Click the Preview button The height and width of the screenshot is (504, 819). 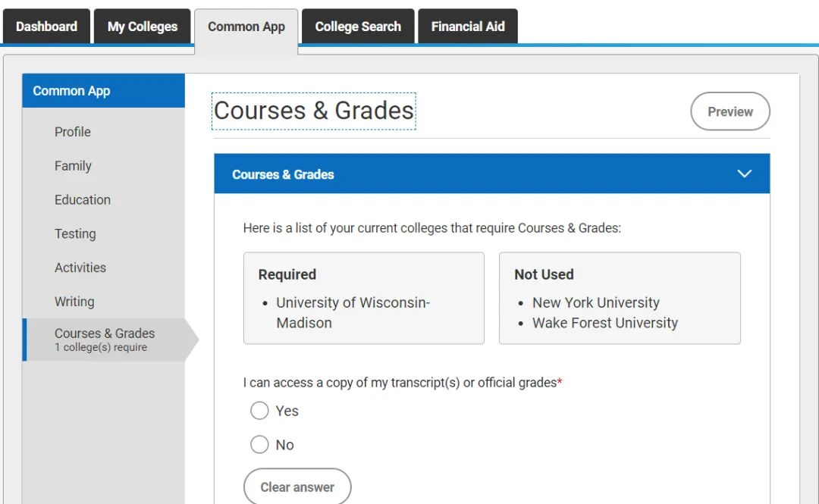pos(730,111)
